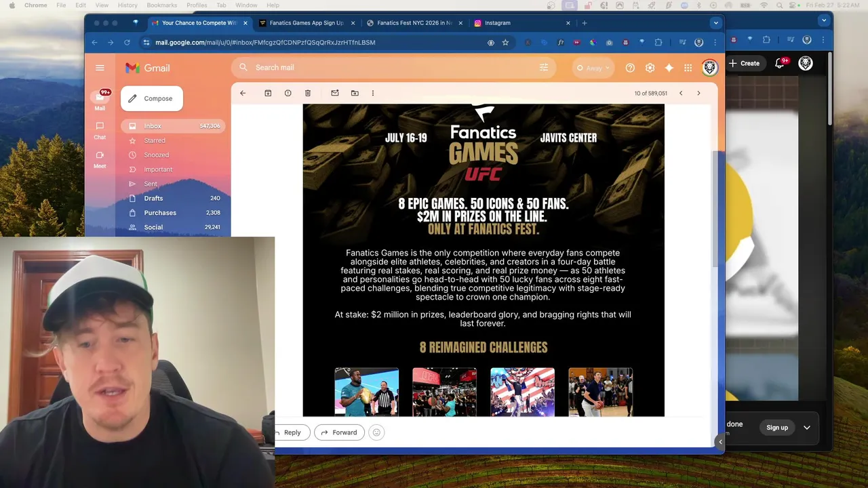
Task: Open Chrome History menu
Action: pyautogui.click(x=127, y=5)
